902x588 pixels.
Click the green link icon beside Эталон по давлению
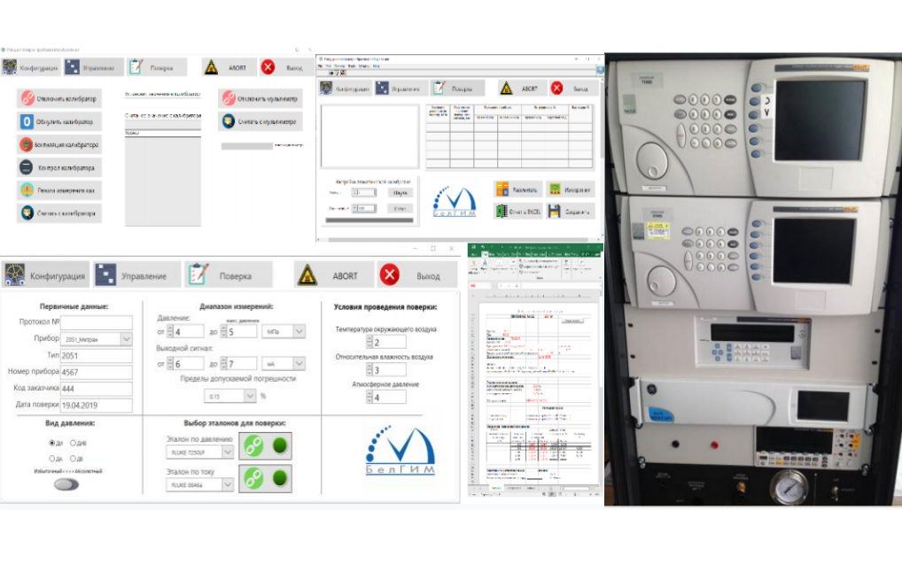click(x=254, y=447)
